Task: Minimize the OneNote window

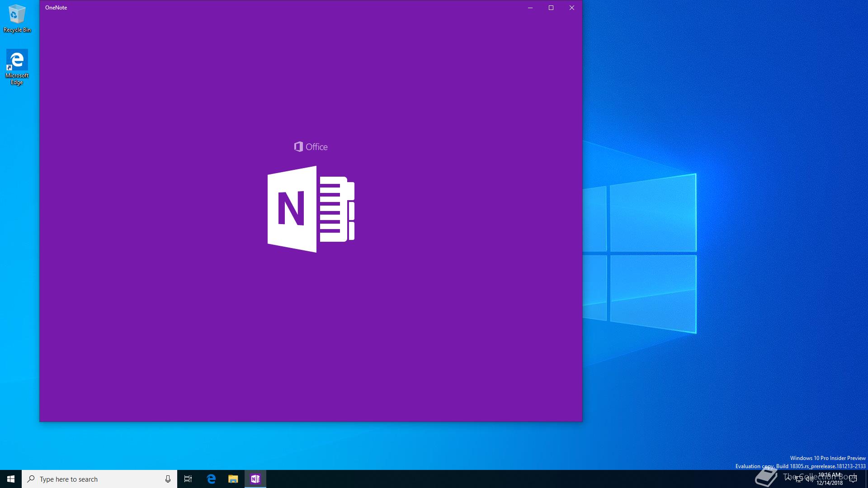Action: [530, 8]
